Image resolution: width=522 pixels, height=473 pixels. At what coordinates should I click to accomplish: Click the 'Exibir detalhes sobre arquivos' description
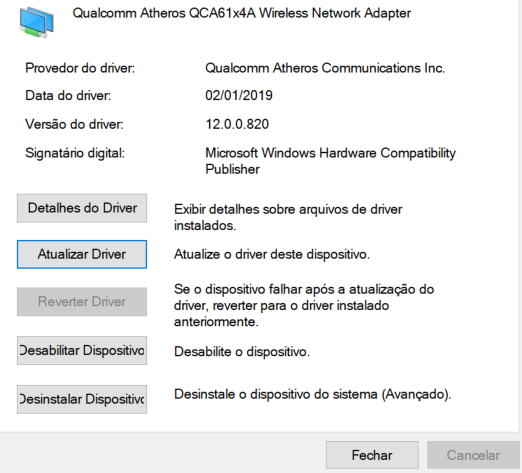[288, 217]
